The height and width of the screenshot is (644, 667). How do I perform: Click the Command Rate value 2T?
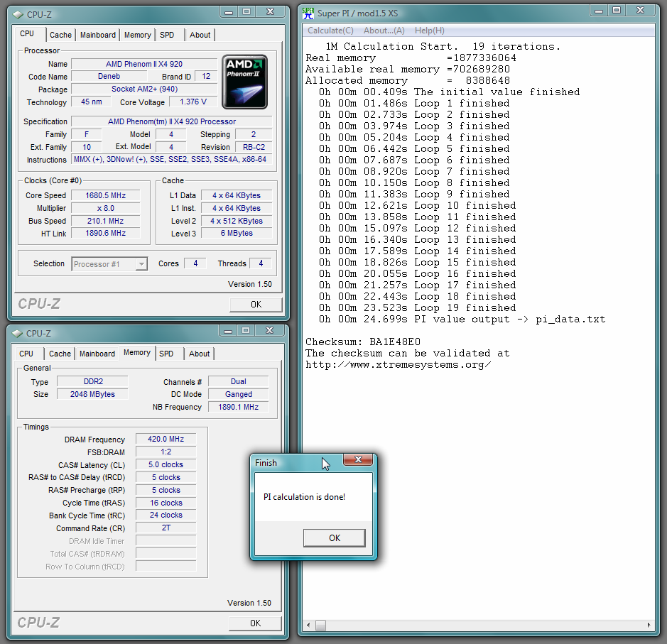pos(166,528)
